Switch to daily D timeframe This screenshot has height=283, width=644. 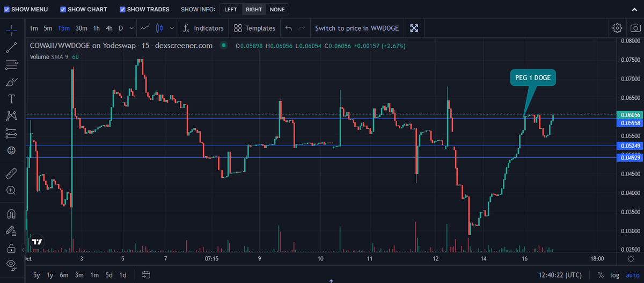(121, 28)
